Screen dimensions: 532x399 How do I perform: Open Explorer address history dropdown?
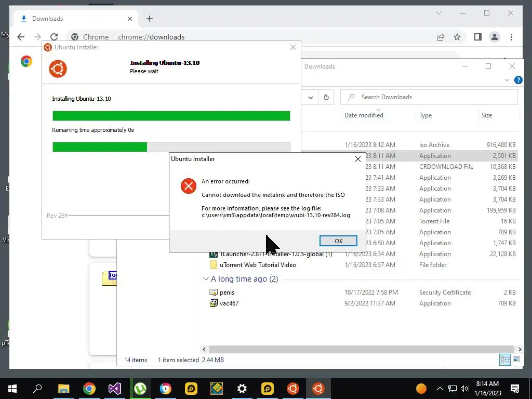coord(311,97)
